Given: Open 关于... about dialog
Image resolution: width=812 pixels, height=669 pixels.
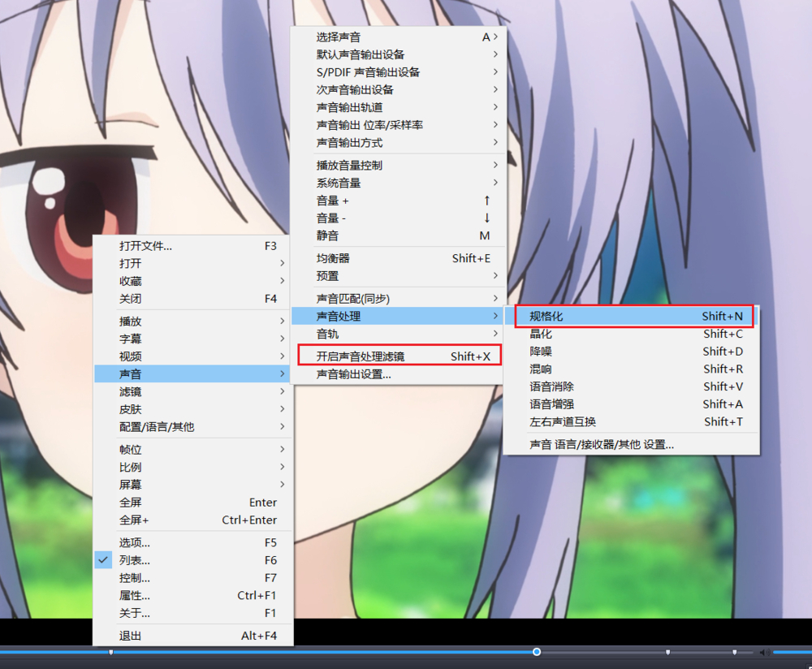Looking at the screenshot, I should coord(193,614).
